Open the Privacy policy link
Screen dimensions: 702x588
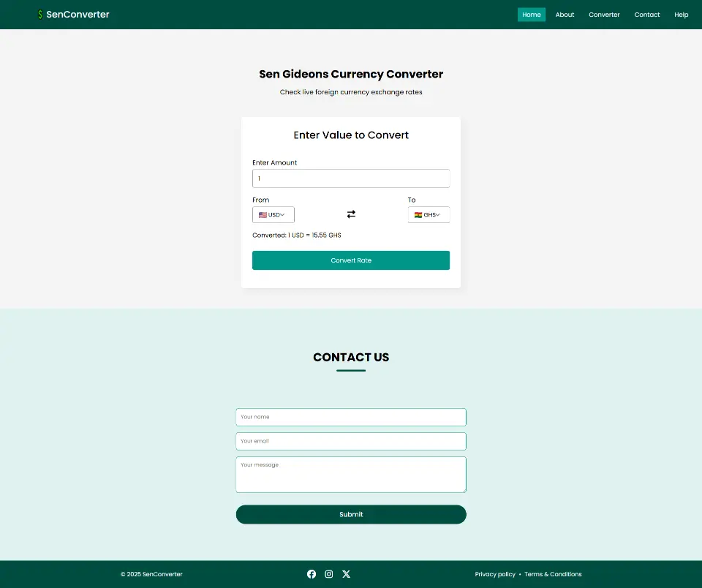pyautogui.click(x=495, y=574)
